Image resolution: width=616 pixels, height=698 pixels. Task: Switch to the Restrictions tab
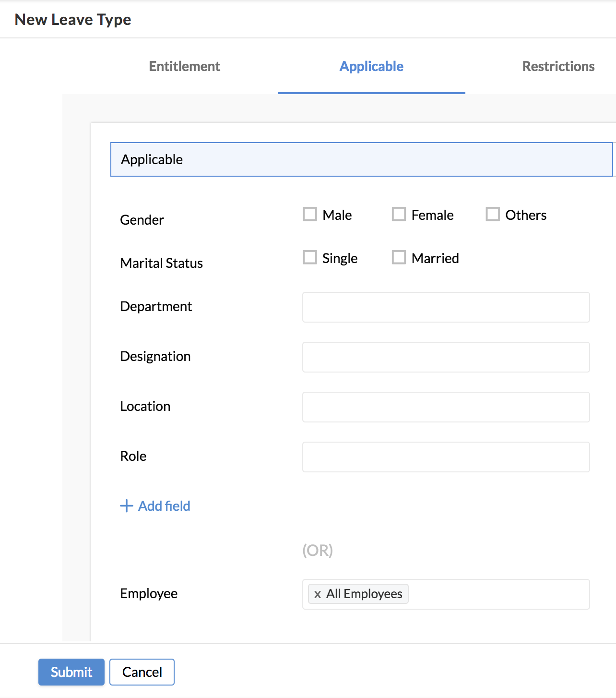pos(558,66)
